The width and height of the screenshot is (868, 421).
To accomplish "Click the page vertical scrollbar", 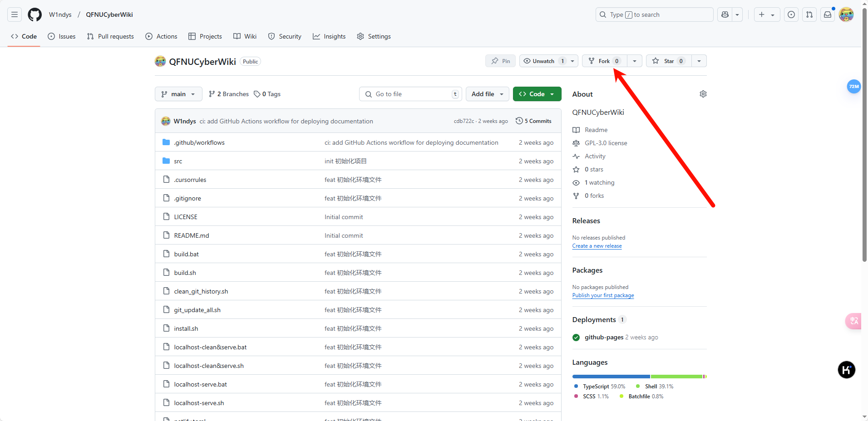I will 864,135.
